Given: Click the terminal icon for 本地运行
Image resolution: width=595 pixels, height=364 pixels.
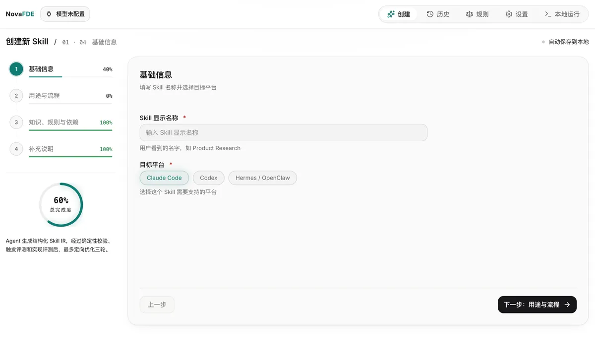Looking at the screenshot, I should pyautogui.click(x=548, y=14).
